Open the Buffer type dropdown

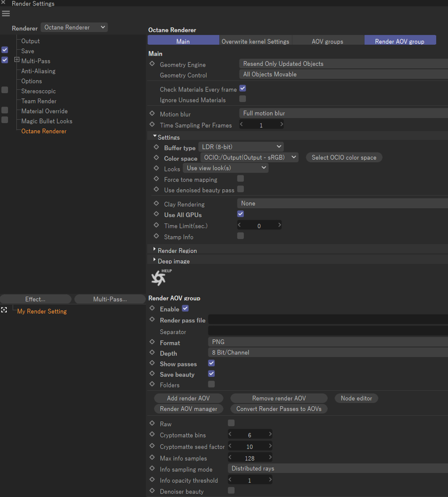coord(241,147)
